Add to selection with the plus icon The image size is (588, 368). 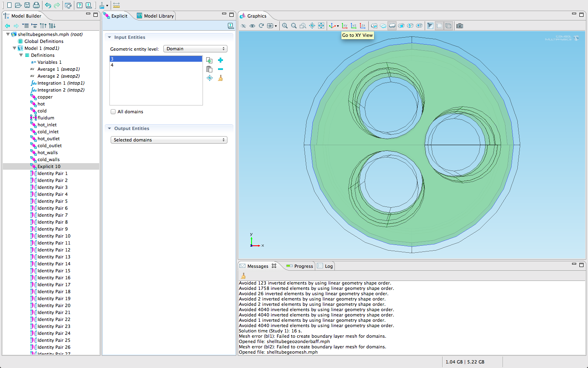tap(220, 60)
